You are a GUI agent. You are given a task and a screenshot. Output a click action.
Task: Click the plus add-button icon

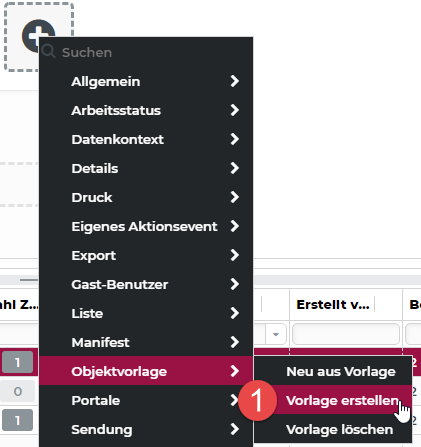[x=38, y=36]
